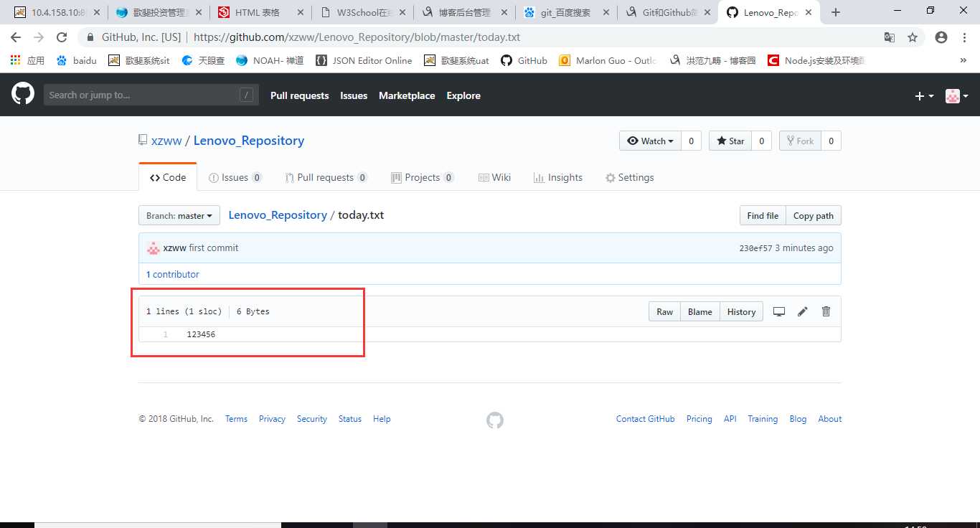
Task: Open the file History
Action: click(x=741, y=311)
